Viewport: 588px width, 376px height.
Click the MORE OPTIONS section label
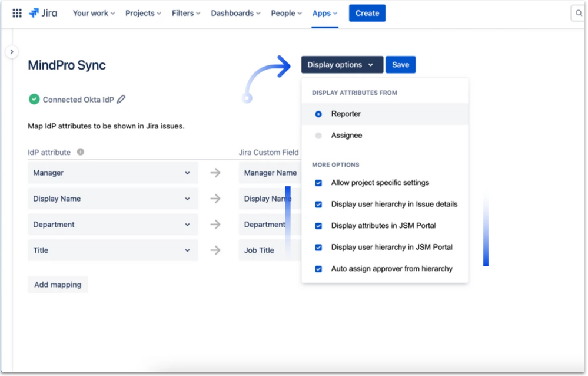(x=335, y=165)
